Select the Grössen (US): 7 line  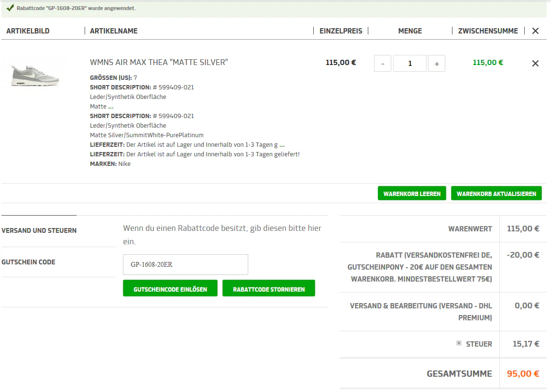coord(113,77)
